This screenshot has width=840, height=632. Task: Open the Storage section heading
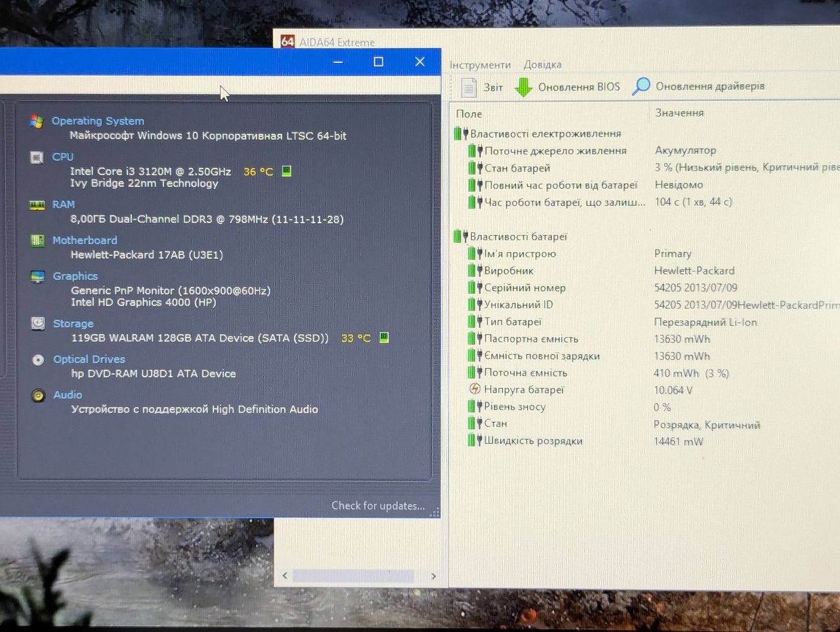click(73, 324)
